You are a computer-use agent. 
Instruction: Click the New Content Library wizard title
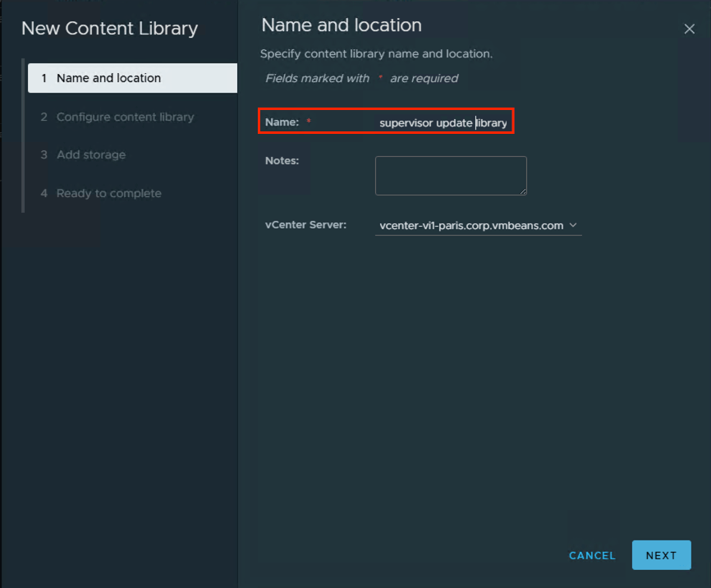pyautogui.click(x=109, y=29)
